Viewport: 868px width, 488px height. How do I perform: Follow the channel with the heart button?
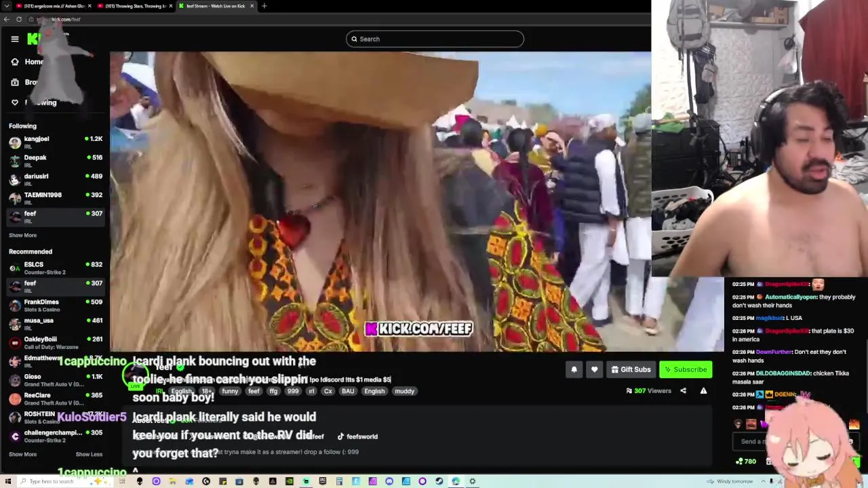tap(594, 369)
